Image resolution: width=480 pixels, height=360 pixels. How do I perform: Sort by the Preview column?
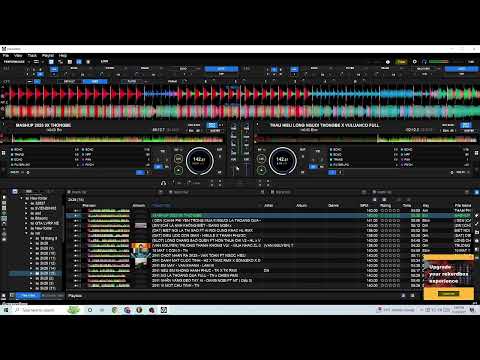click(x=89, y=205)
